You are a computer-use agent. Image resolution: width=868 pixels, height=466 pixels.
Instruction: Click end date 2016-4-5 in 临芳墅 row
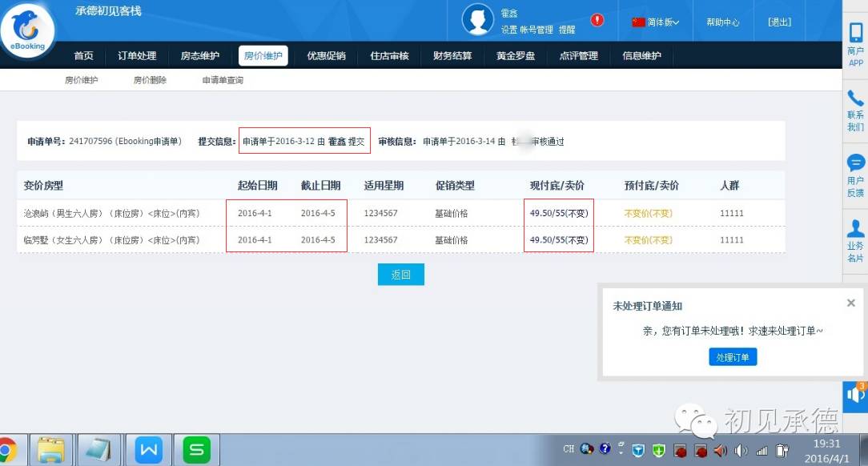point(318,240)
